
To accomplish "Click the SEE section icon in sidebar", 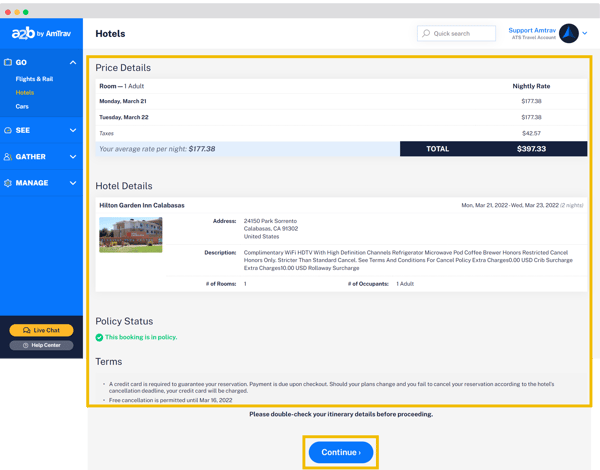I will pyautogui.click(x=9, y=130).
